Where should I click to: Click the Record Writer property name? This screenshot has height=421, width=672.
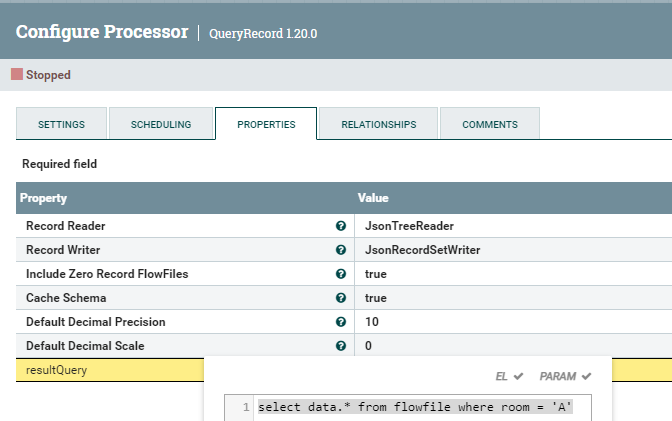coord(63,250)
